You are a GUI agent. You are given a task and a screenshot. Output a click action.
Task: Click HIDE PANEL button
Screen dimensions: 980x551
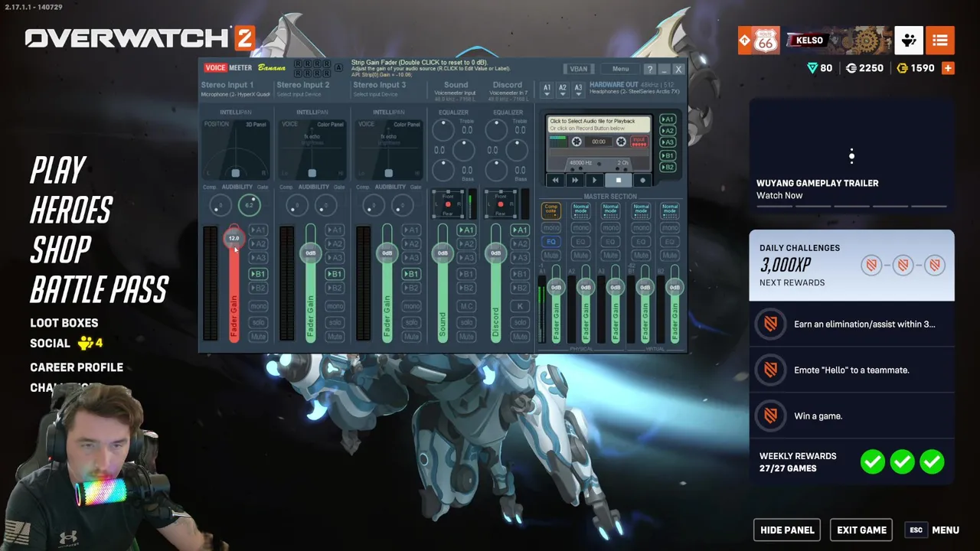[787, 530]
